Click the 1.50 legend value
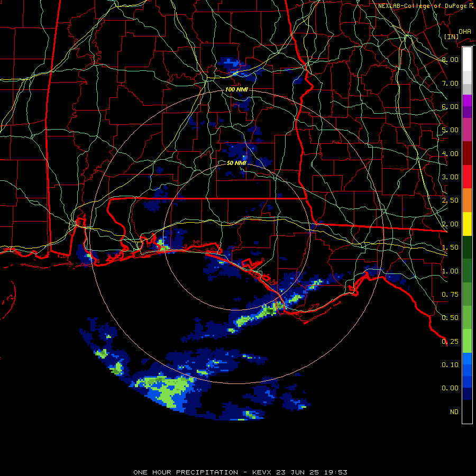The image size is (476, 476). 450,248
